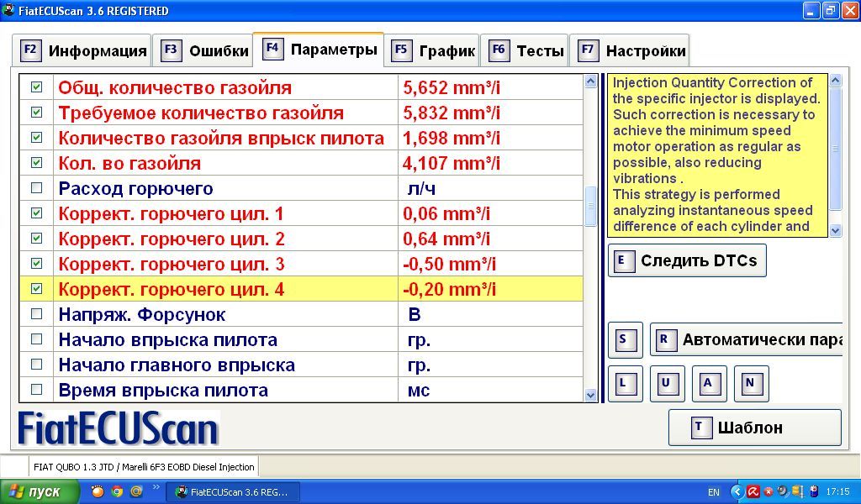Open Chrome from the quick launch bar
861x504 pixels.
pos(117,492)
